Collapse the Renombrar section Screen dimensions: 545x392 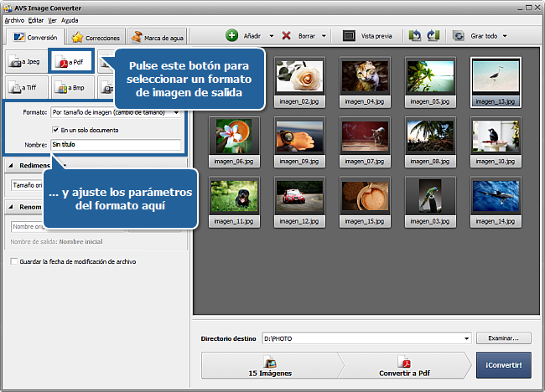point(11,207)
